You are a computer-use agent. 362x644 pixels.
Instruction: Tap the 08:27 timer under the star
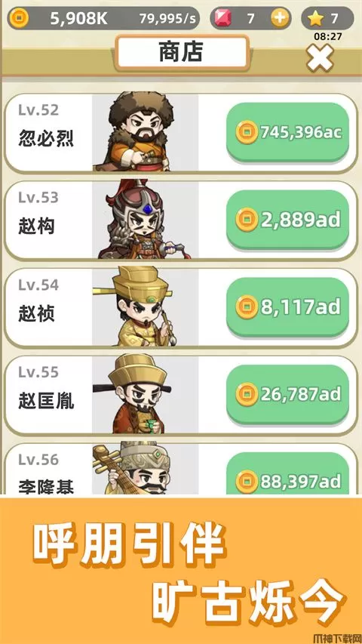328,36
